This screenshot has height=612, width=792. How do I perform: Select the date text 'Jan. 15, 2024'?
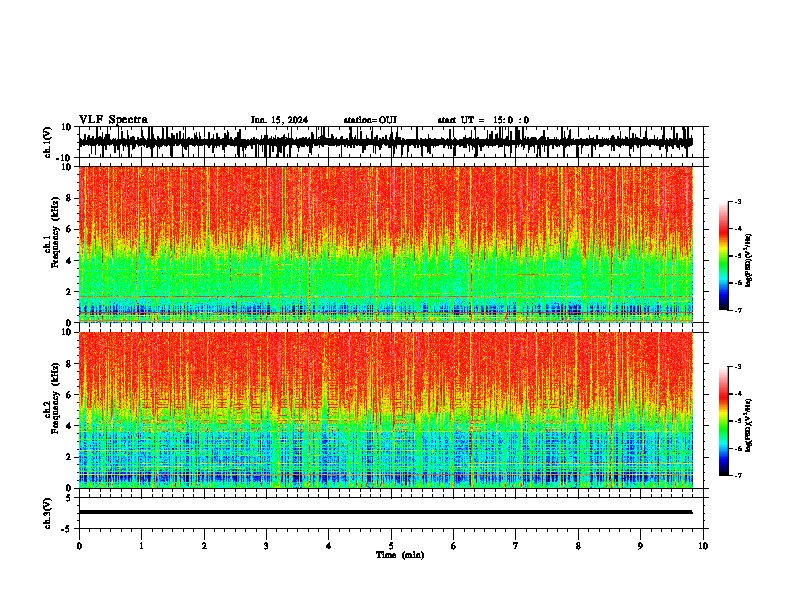[x=279, y=120]
